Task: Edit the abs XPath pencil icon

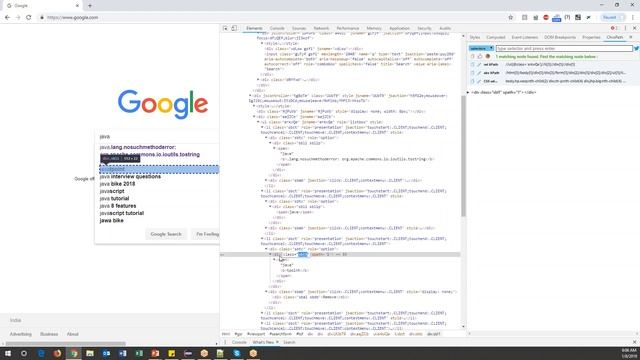Action: point(479,73)
